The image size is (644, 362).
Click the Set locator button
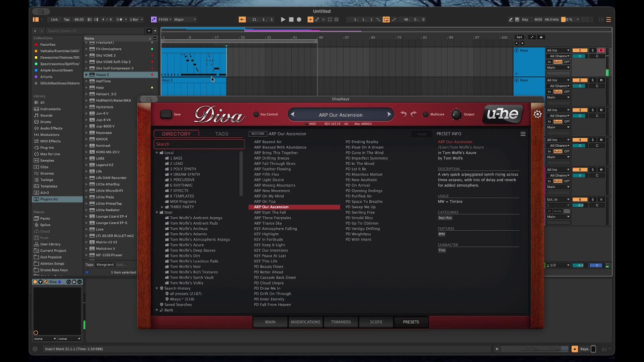click(x=519, y=37)
